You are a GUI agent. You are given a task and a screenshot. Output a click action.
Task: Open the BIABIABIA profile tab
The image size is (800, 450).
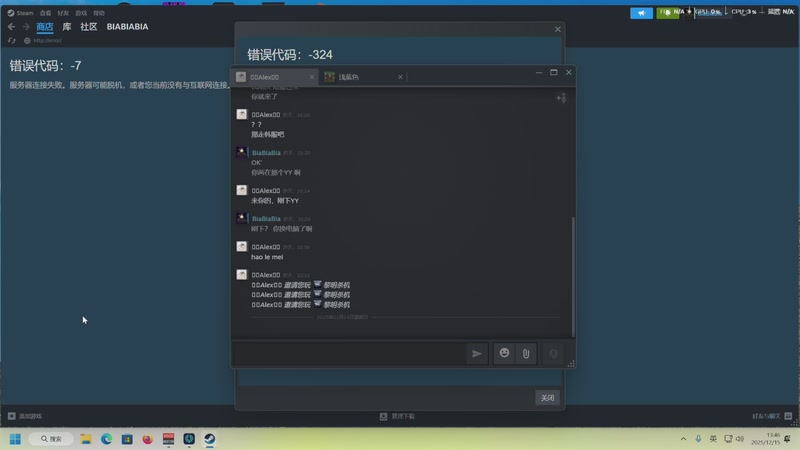coord(128,27)
